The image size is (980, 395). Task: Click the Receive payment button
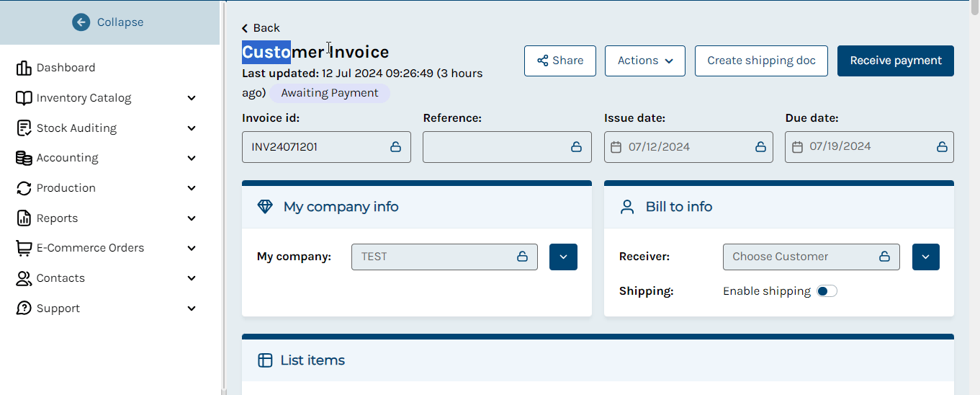896,61
